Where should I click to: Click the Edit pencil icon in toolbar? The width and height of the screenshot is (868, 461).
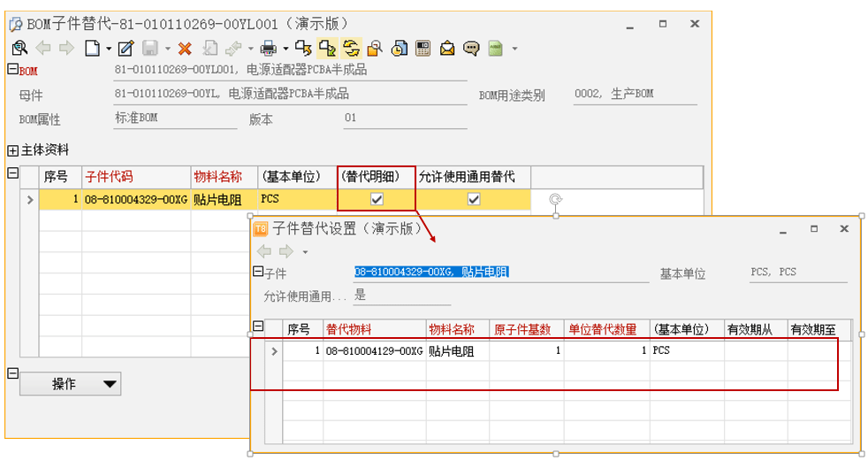[x=126, y=48]
